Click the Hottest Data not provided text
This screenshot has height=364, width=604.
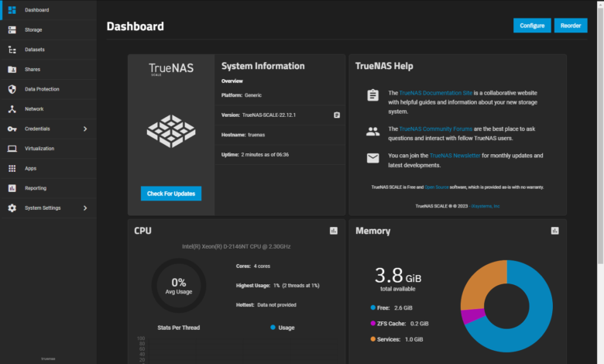coord(266,304)
